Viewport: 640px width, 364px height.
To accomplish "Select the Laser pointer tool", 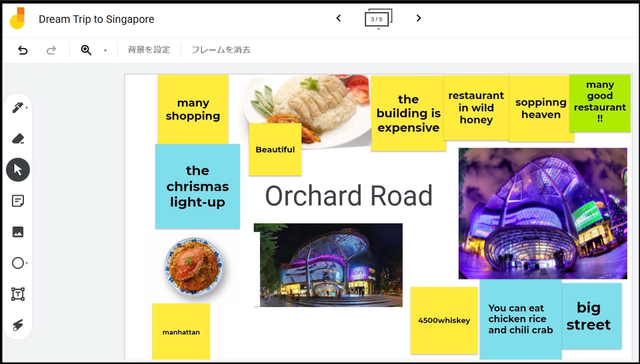I will point(18,326).
